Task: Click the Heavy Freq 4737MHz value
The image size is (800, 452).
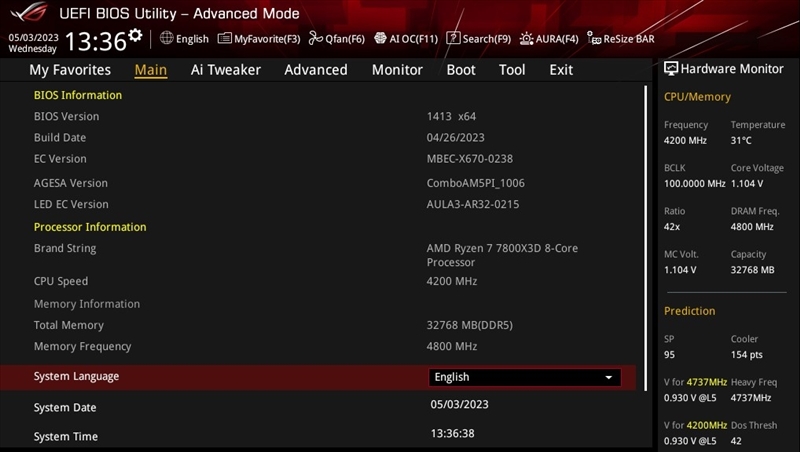Action: pos(751,398)
